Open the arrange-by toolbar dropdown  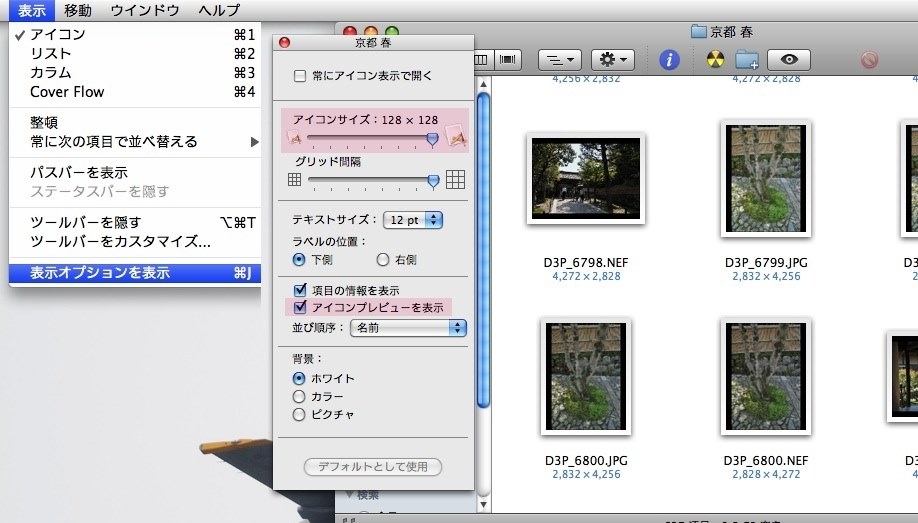(560, 59)
